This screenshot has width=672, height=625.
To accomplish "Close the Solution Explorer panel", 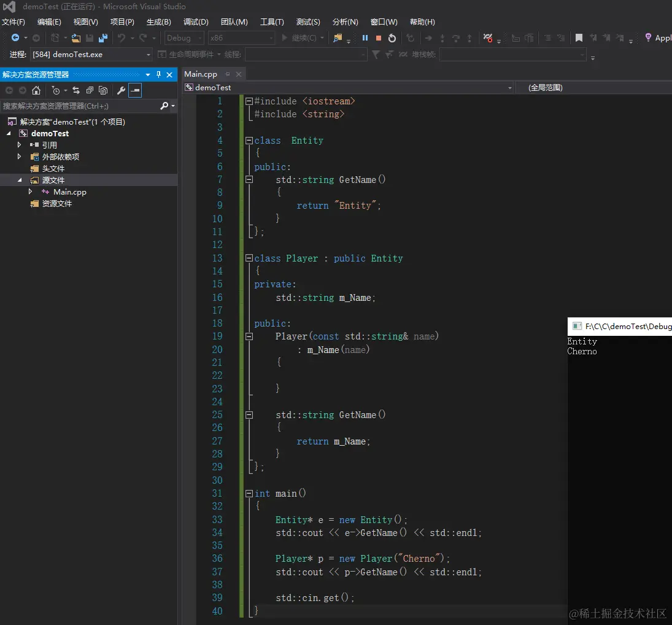I will [x=169, y=75].
